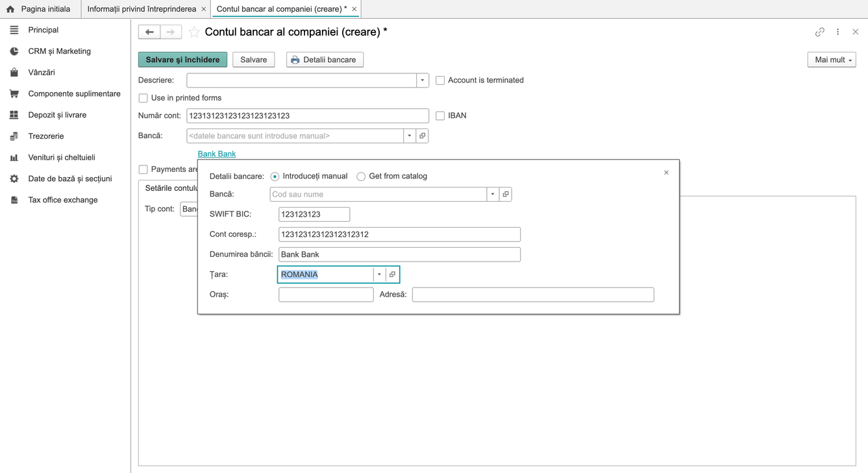Image resolution: width=868 pixels, height=473 pixels.
Task: Open the Banca field's linked record icon in main form
Action: coord(423,136)
